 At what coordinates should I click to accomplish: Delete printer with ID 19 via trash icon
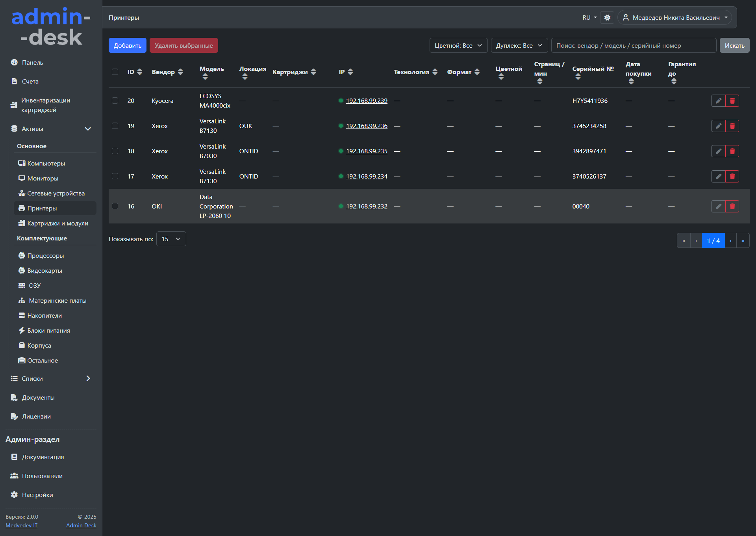[732, 126]
